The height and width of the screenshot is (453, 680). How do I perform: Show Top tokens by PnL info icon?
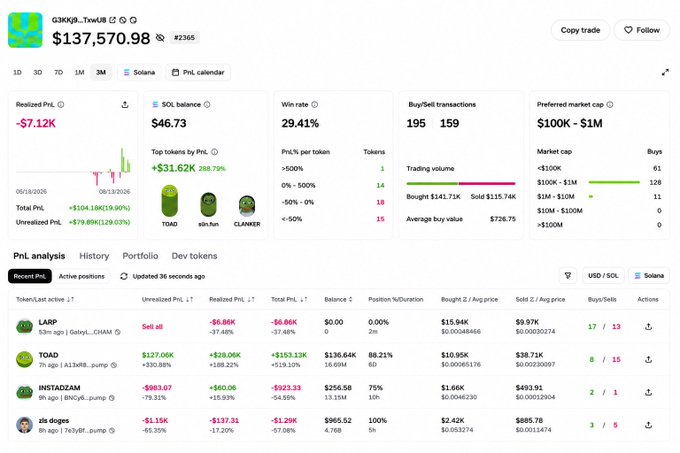coord(215,152)
